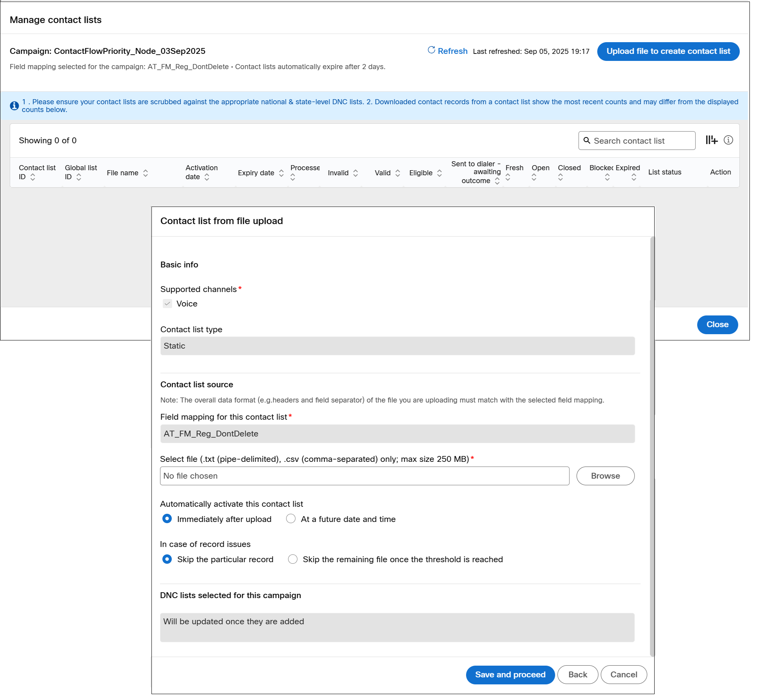Click Save and proceed button

tap(510, 674)
